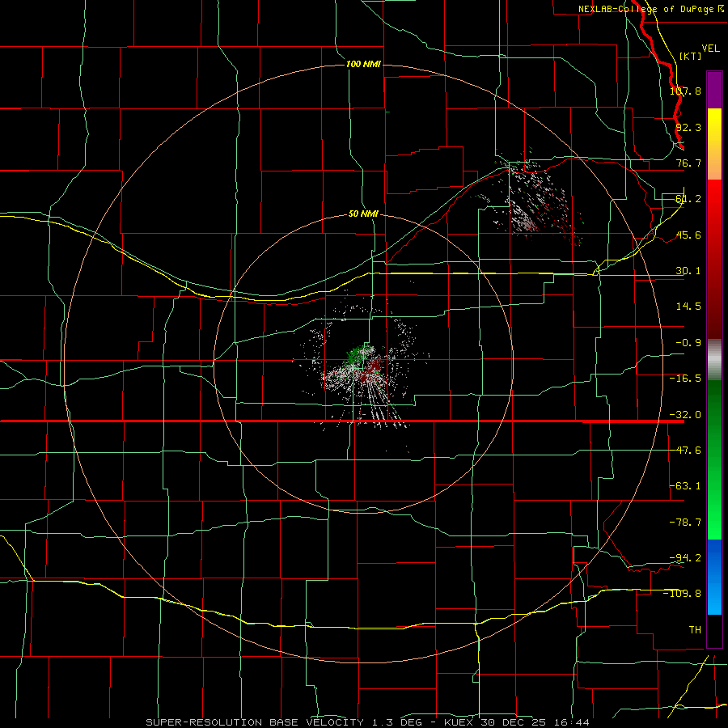Image resolution: width=728 pixels, height=728 pixels.
Task: Click the -47.6 legend value
Action: pyautogui.click(x=685, y=451)
